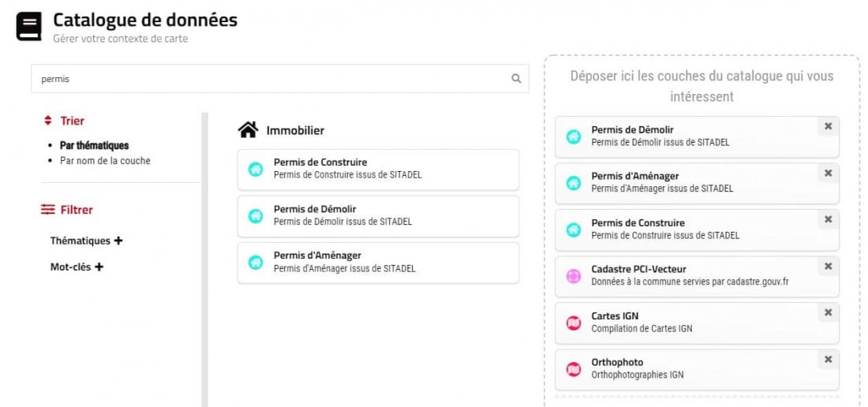Click the search field containing permis
Viewport: 868px width, 407px height.
[268, 79]
